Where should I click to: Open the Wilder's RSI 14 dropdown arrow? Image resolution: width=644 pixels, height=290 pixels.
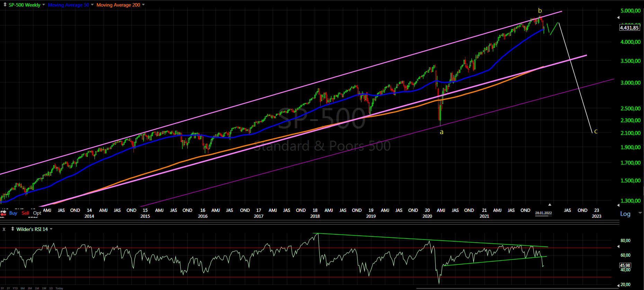[x=51, y=229]
